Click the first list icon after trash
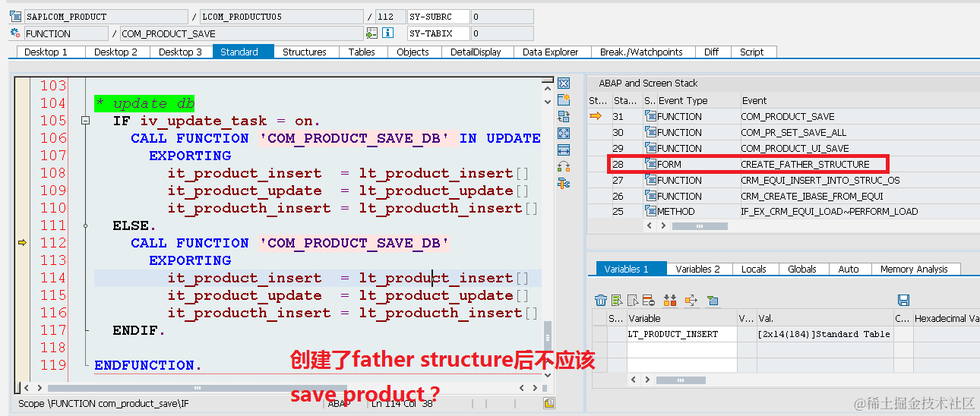Image resolution: width=980 pixels, height=416 pixels. pyautogui.click(x=617, y=301)
